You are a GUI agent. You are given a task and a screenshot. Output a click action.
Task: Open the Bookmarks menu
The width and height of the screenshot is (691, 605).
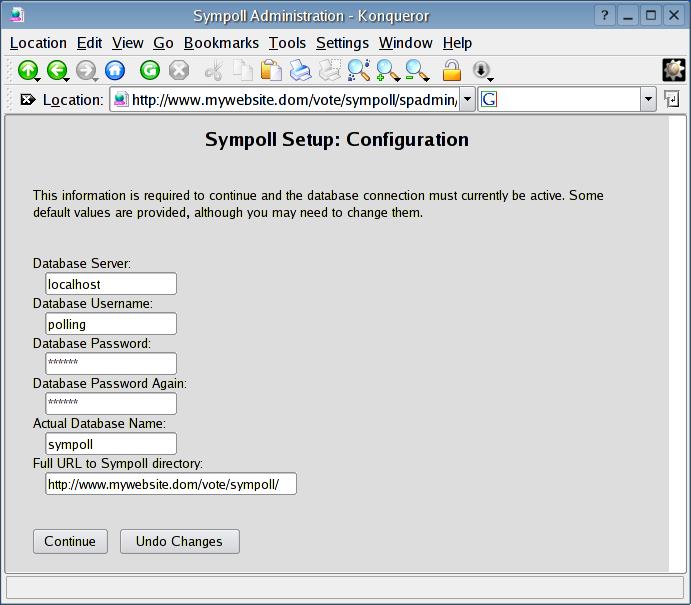click(x=221, y=43)
